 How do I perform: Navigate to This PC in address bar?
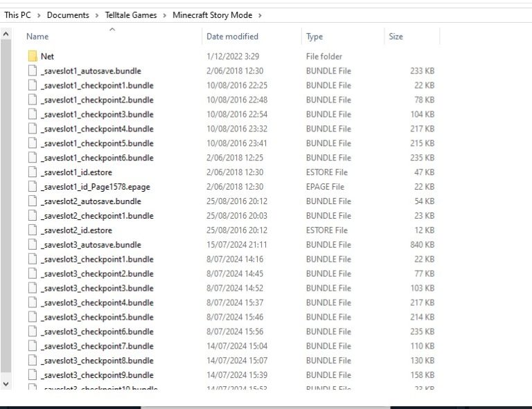(x=17, y=15)
